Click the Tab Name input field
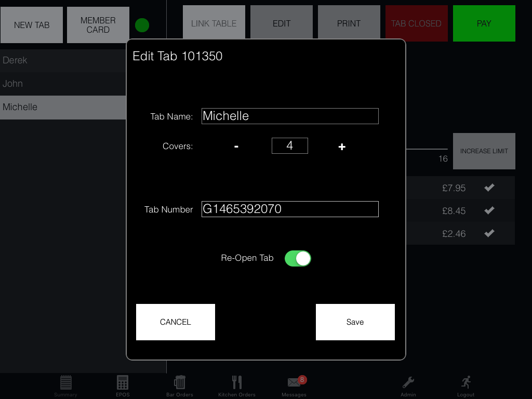 290,116
